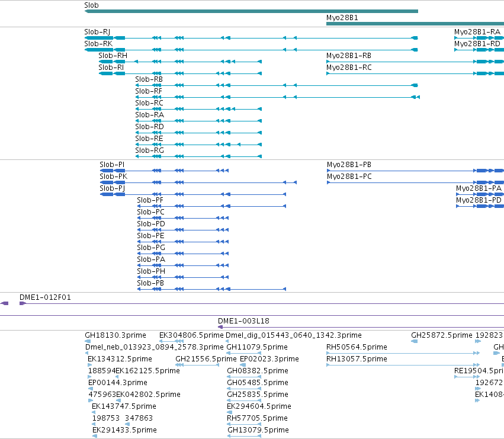
Task: Select the Slob-RK transcript label
Action: pyautogui.click(x=98, y=44)
